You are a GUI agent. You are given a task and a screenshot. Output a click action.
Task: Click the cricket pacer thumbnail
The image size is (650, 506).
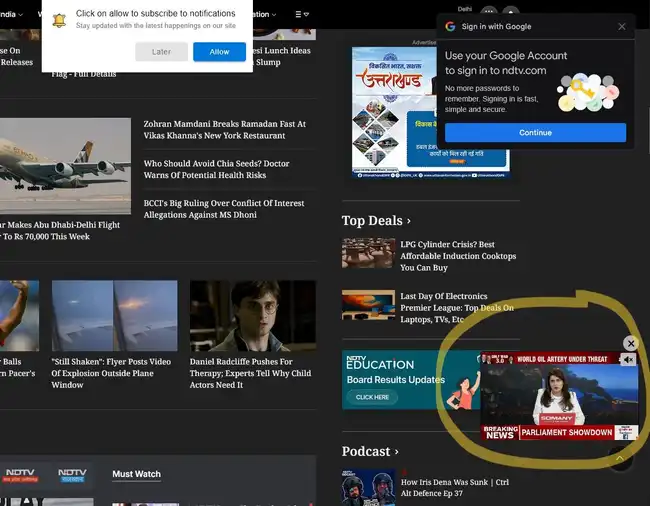(x=19, y=315)
